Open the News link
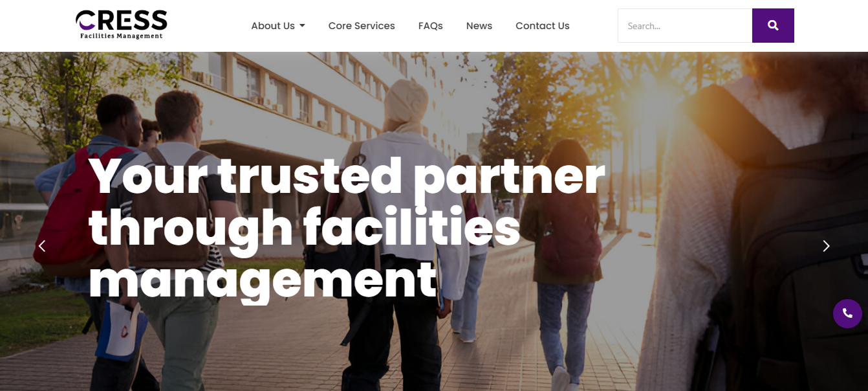Image resolution: width=868 pixels, height=391 pixels. (x=479, y=26)
